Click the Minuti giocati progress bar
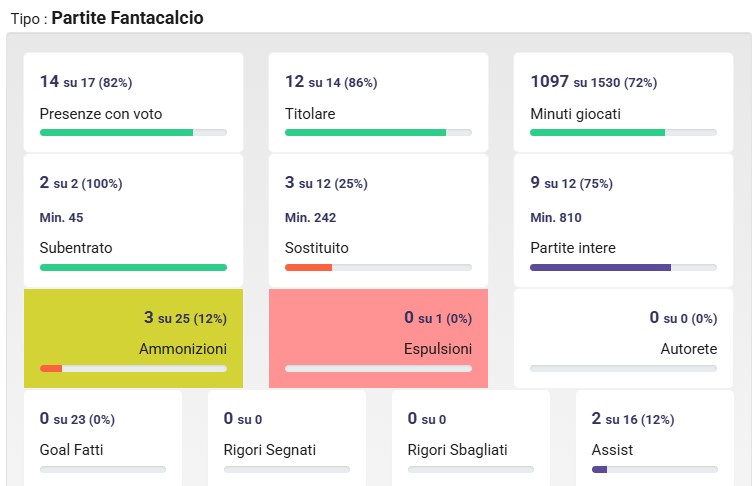 pyautogui.click(x=624, y=132)
